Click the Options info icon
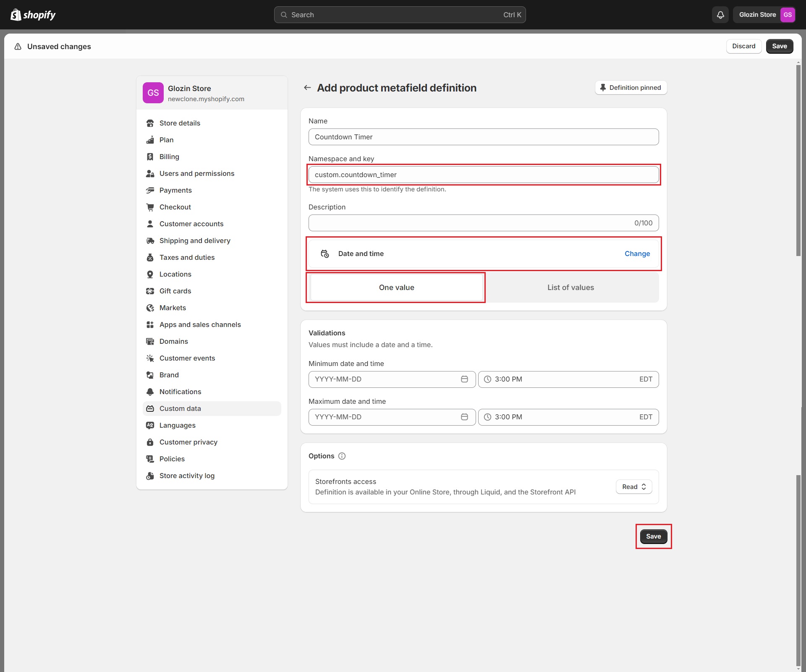This screenshot has width=806, height=672. pyautogui.click(x=342, y=456)
